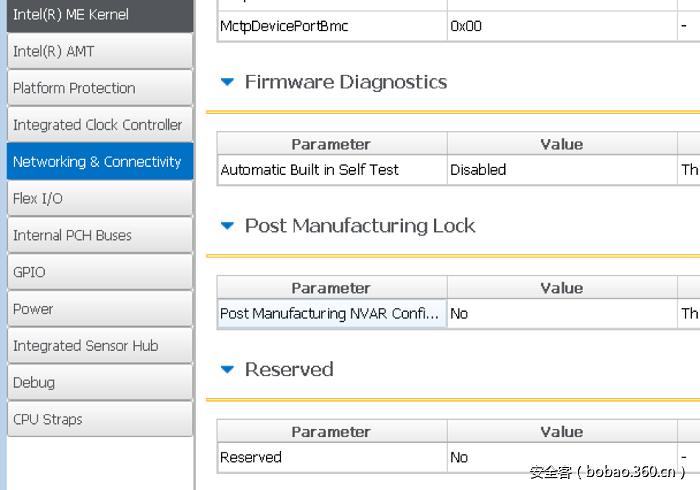Click Parameter column header in Firmware Diagnostics

coord(331,145)
